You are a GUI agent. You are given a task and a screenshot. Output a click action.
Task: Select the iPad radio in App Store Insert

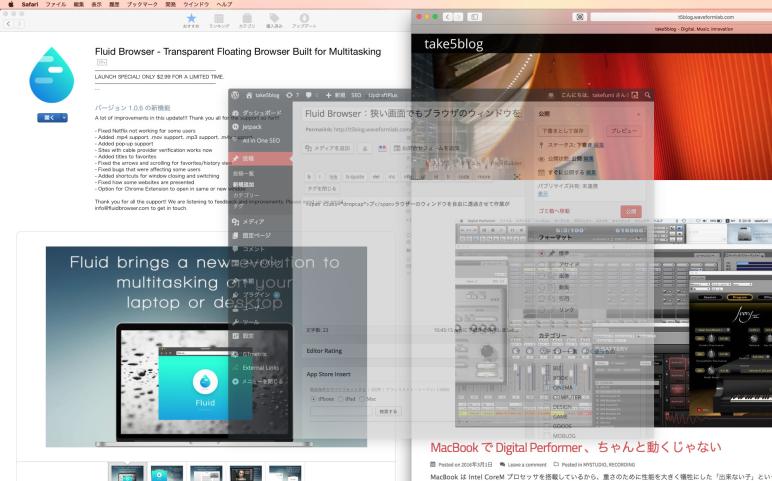340,399
